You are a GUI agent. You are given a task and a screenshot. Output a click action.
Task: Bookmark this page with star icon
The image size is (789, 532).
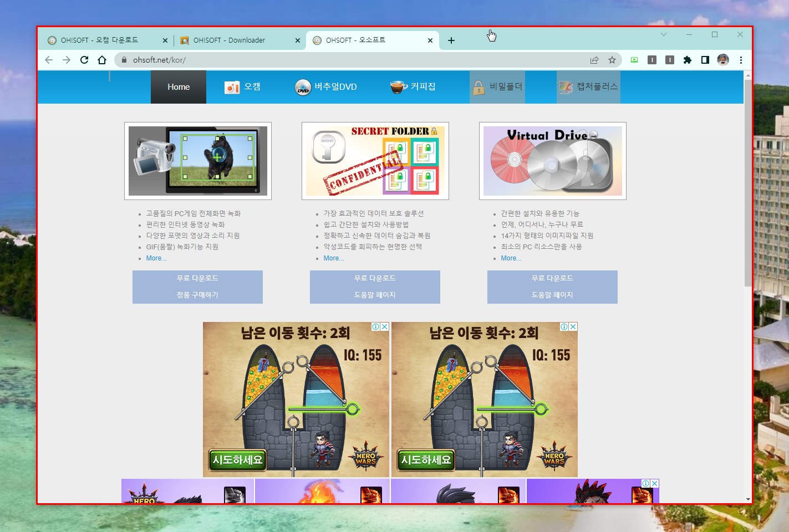click(612, 60)
